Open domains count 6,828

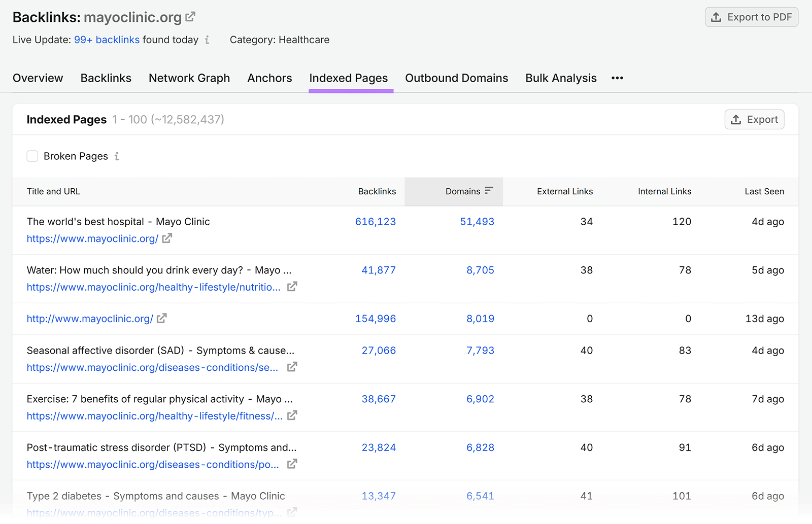480,447
